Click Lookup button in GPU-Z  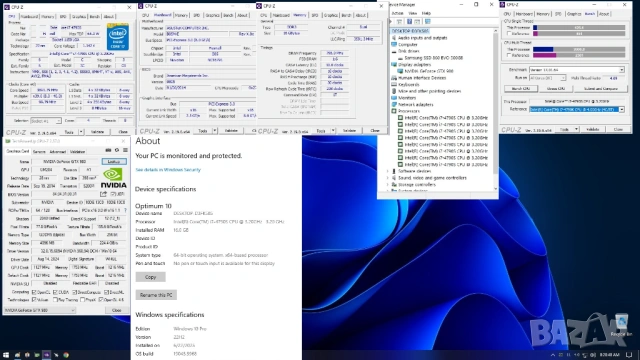point(114,162)
